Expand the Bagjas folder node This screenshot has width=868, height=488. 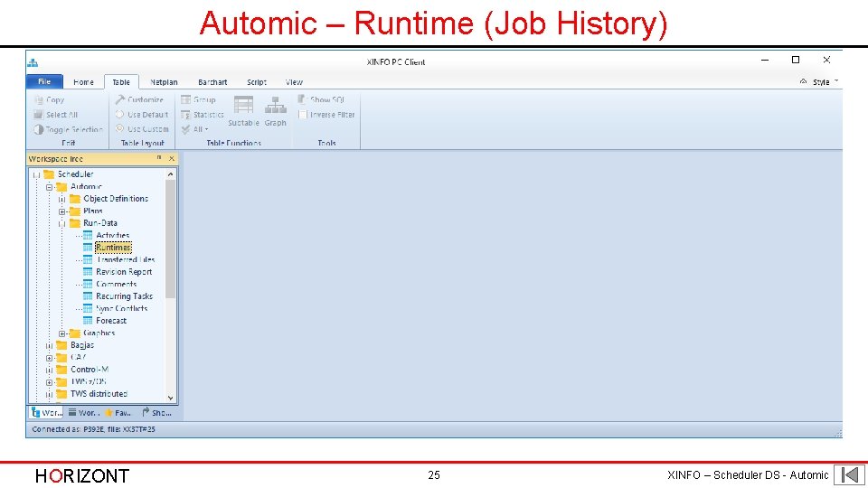tap(49, 346)
